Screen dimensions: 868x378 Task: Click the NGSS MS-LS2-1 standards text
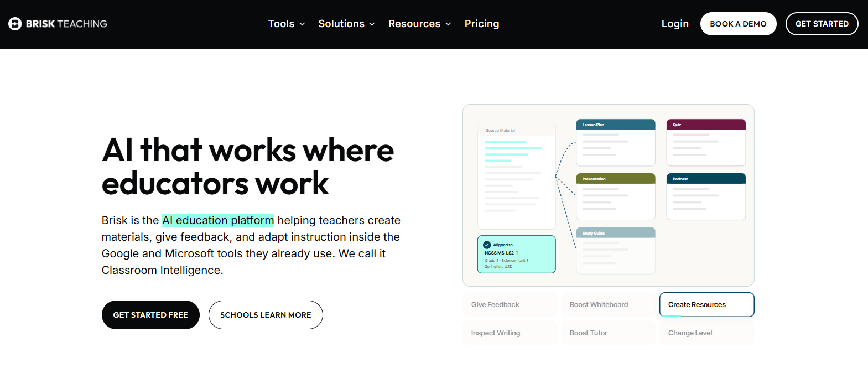pyautogui.click(x=501, y=253)
